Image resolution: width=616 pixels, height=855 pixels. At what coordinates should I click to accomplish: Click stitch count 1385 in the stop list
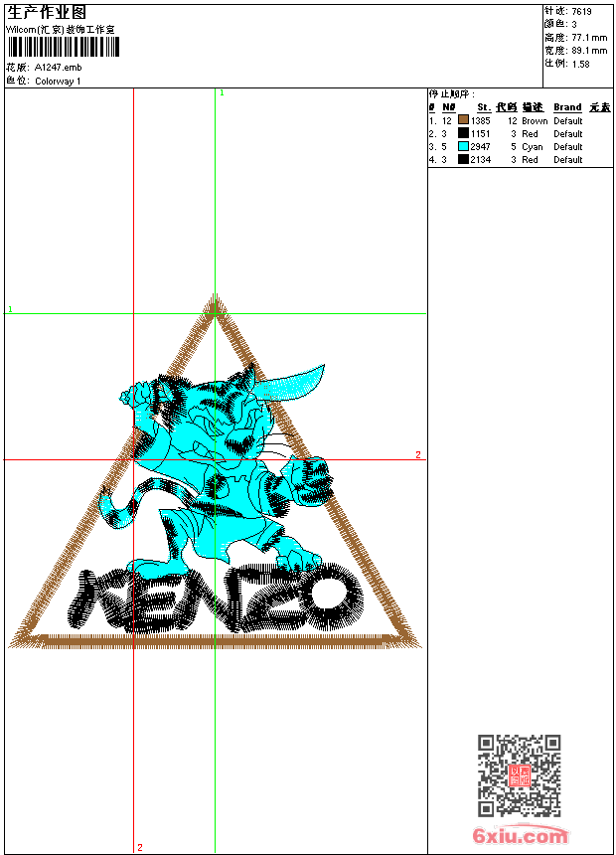(x=481, y=120)
